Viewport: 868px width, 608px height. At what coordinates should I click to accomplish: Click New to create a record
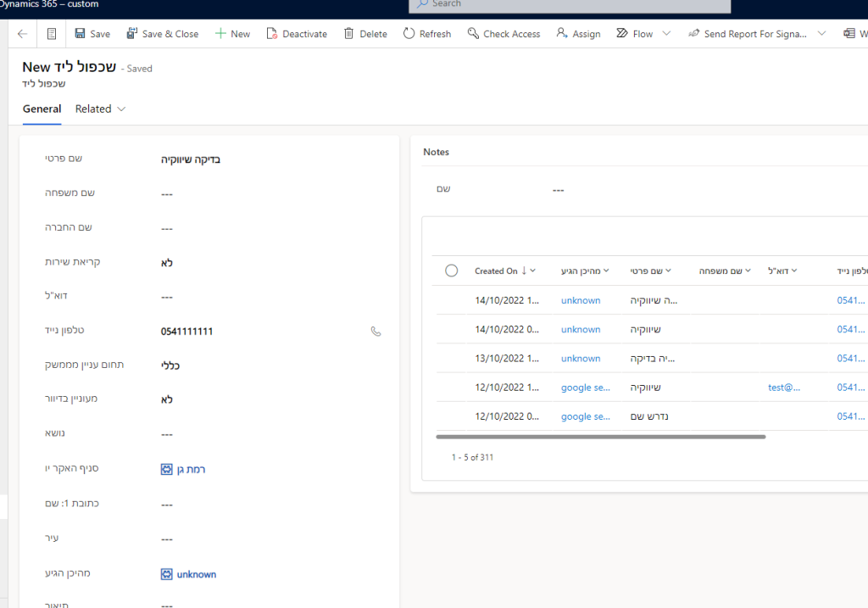click(232, 34)
